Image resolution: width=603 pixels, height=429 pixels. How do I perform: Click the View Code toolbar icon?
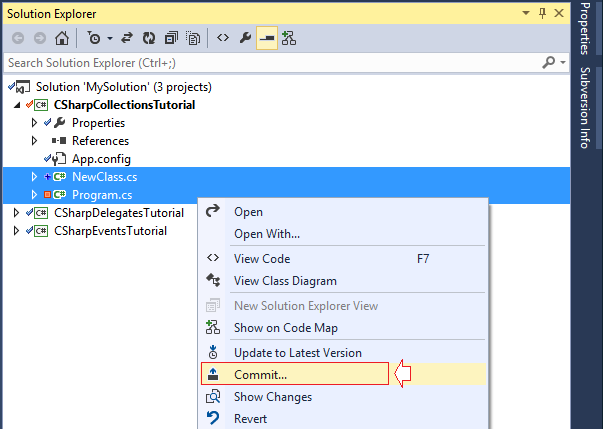coord(223,38)
